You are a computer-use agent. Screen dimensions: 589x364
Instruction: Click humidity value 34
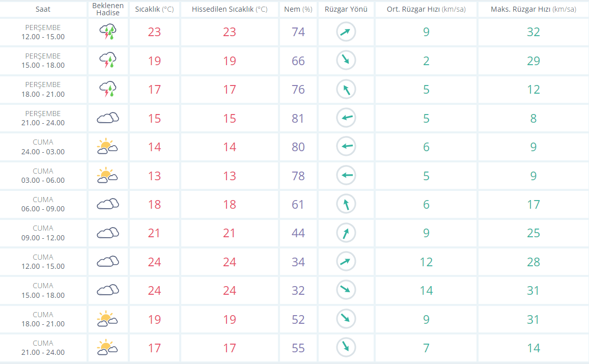point(298,262)
